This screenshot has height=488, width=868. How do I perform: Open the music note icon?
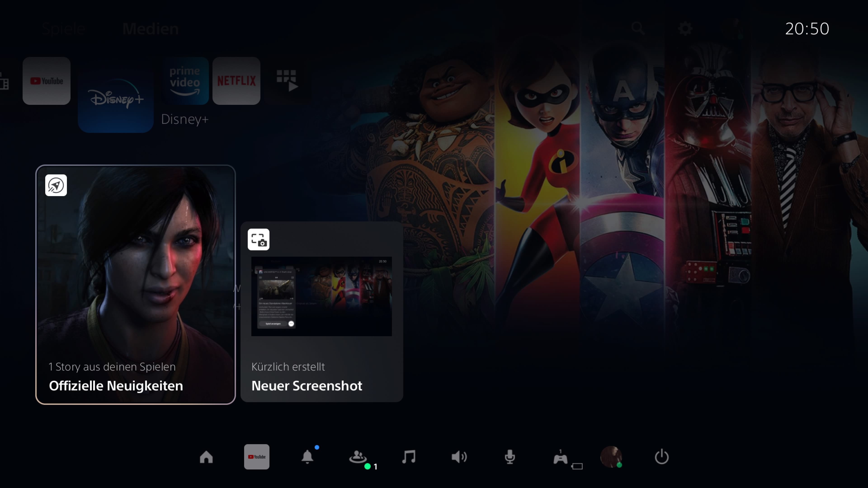(x=409, y=457)
